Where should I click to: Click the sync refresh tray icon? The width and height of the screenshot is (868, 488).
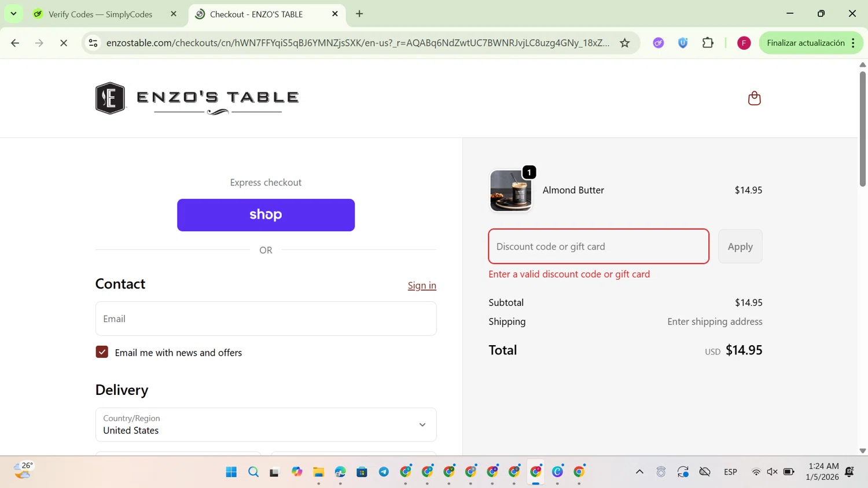pos(683,472)
